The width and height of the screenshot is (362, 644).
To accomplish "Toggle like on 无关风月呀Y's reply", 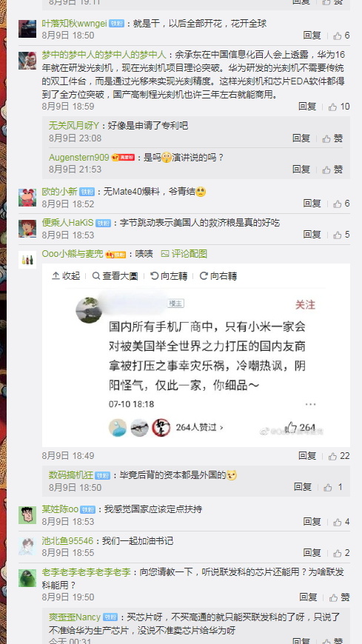I will pos(333,138).
